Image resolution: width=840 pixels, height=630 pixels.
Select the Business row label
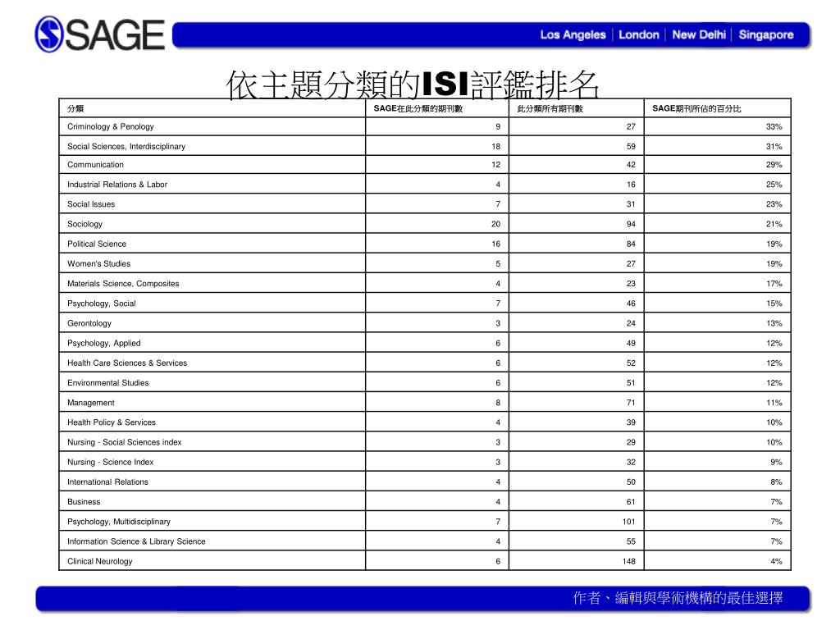click(x=84, y=501)
